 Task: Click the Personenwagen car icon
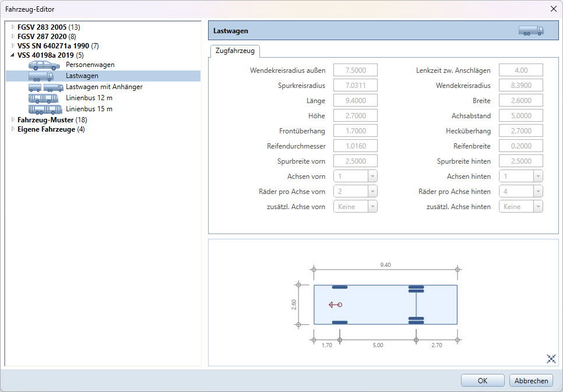coord(44,65)
